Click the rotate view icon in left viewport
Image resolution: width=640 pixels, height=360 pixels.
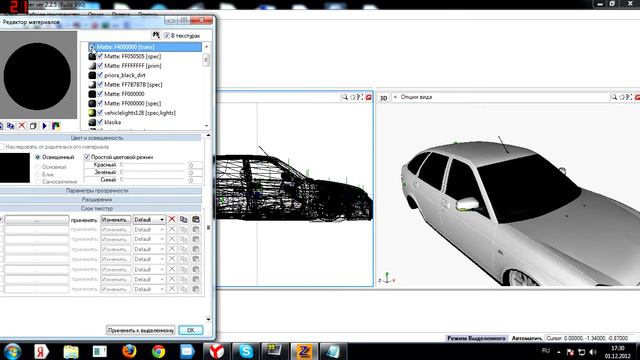pyautogui.click(x=353, y=97)
